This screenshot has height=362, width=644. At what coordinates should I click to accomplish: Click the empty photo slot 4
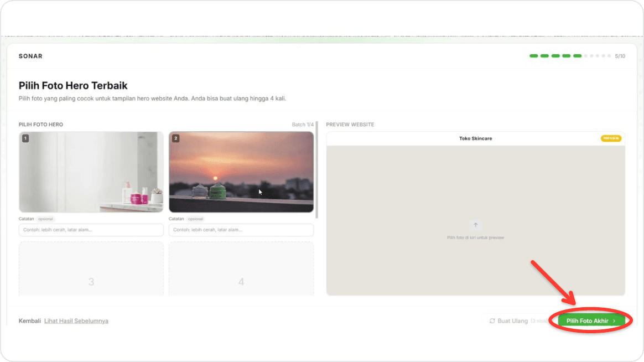(x=241, y=268)
